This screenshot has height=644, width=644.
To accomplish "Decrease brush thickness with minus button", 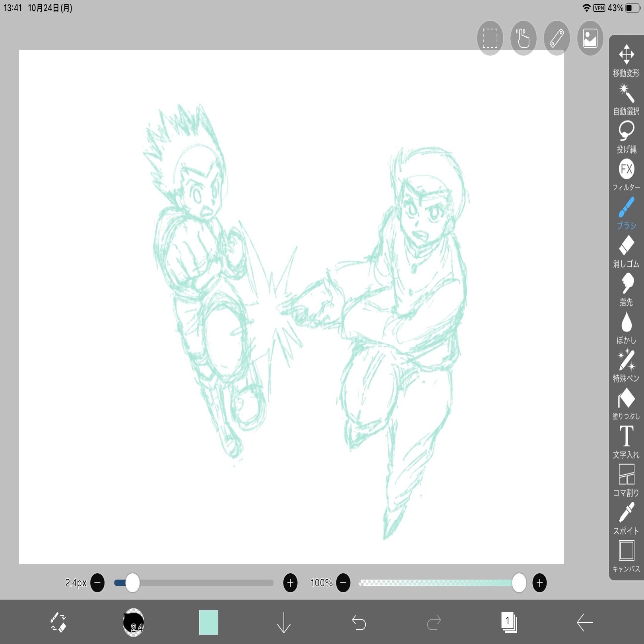I will [x=97, y=583].
